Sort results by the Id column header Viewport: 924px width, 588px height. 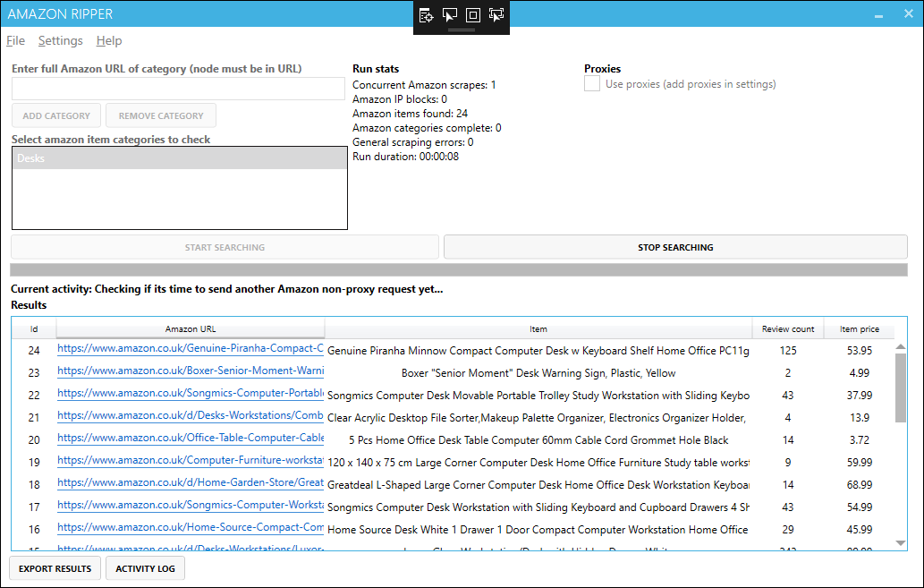pos(34,329)
